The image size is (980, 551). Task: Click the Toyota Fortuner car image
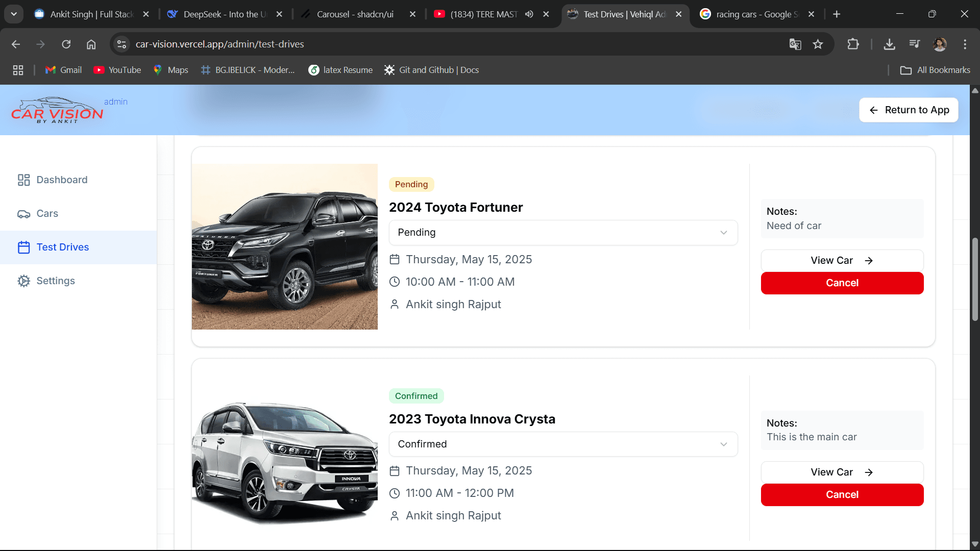pyautogui.click(x=285, y=246)
